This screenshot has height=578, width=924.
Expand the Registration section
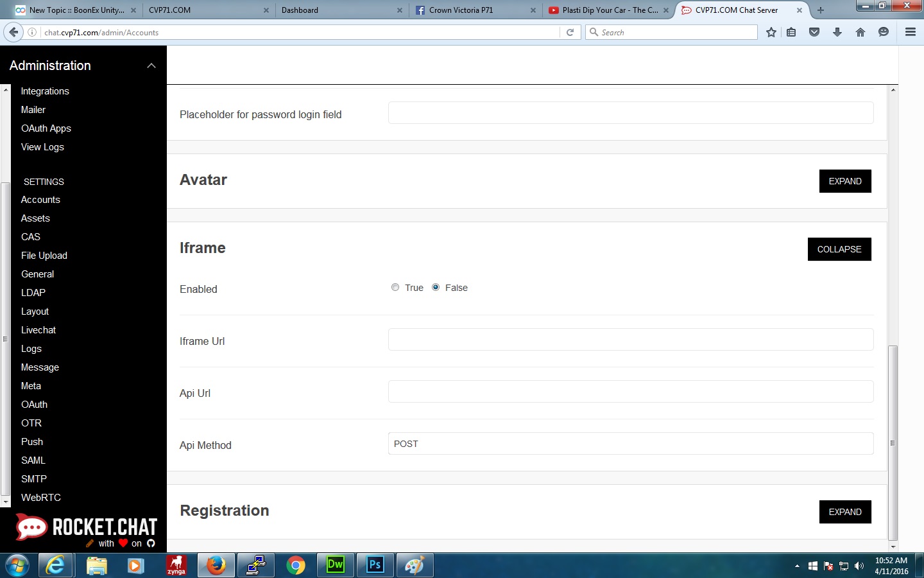coord(844,512)
